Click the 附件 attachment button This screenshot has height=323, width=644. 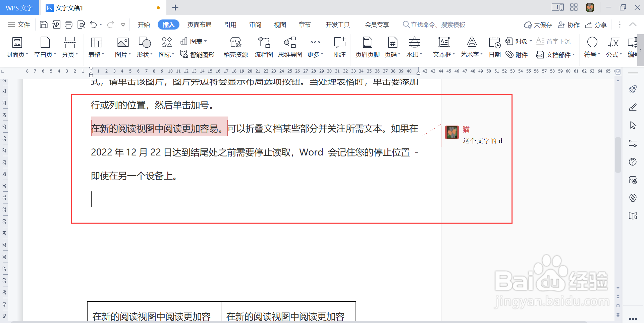[517, 54]
